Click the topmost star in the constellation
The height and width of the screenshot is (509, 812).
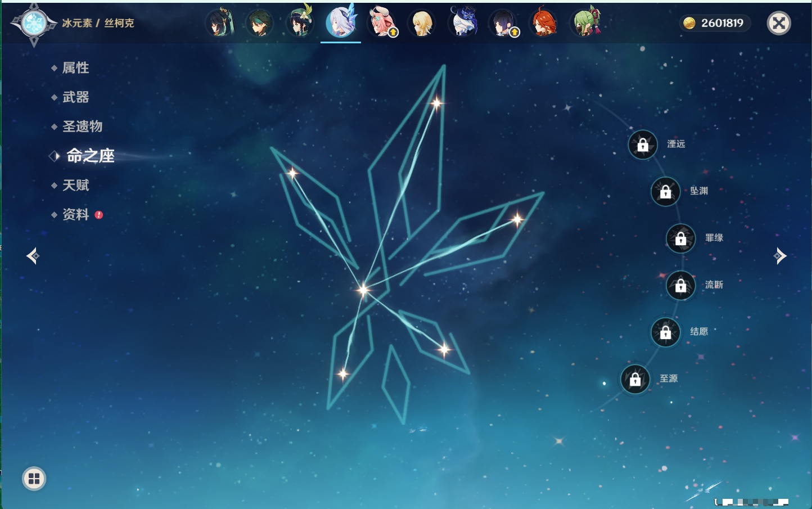(436, 103)
